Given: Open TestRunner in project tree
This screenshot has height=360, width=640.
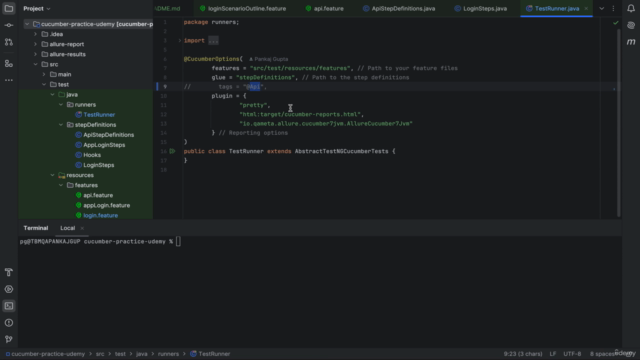Looking at the screenshot, I should click(99, 115).
